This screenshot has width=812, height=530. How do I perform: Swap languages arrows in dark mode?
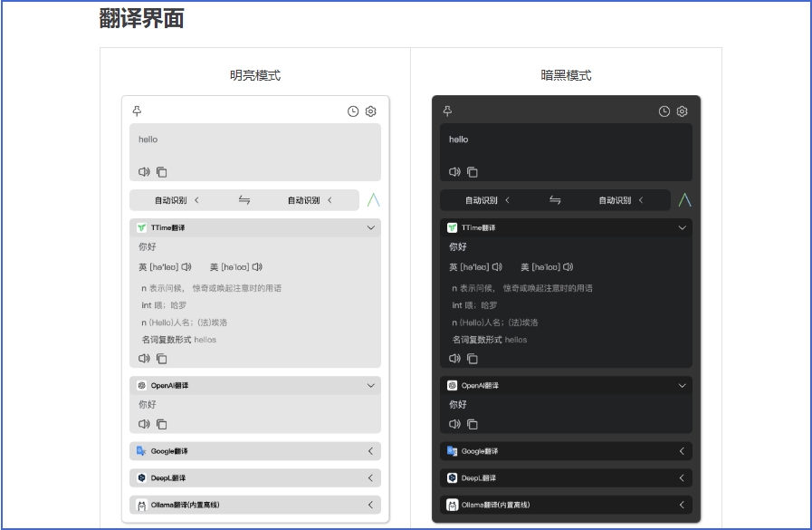coord(555,200)
